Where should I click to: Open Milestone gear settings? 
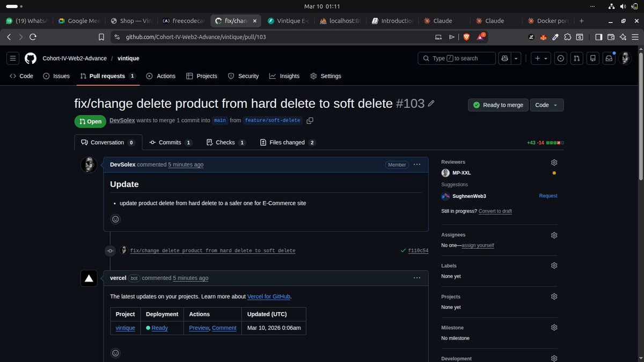[x=554, y=327]
